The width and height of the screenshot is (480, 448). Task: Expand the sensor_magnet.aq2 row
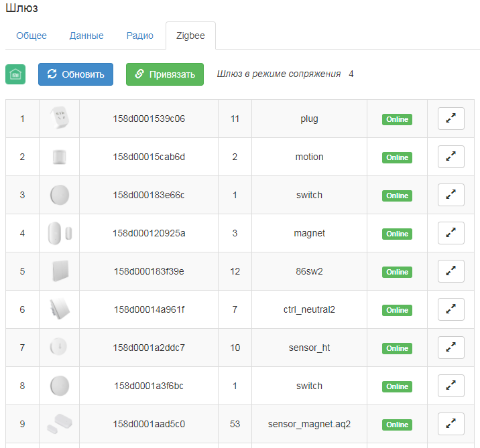pos(451,425)
